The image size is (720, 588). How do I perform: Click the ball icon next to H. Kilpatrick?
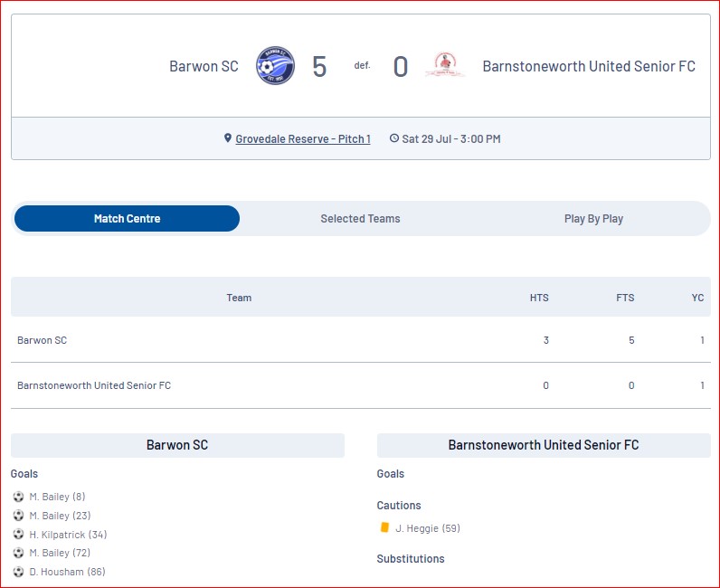click(18, 535)
